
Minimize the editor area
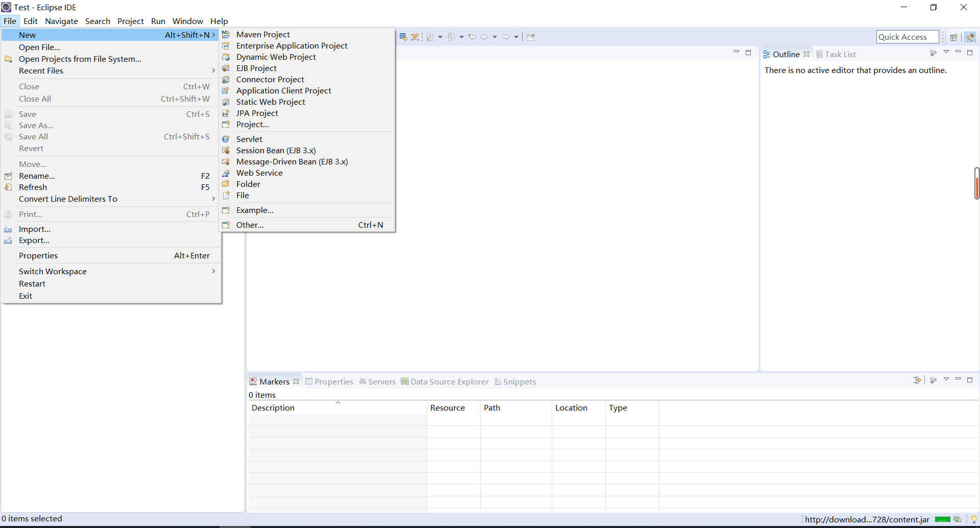click(x=736, y=52)
